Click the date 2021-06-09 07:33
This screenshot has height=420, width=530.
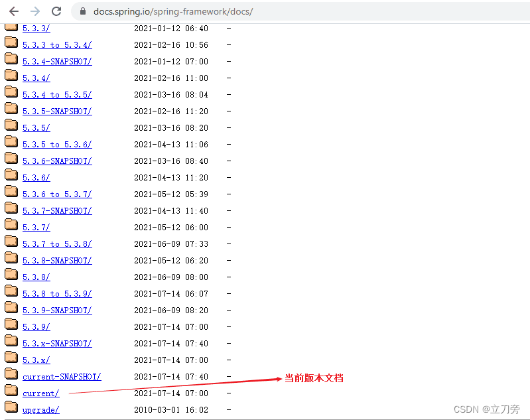pyautogui.click(x=171, y=244)
